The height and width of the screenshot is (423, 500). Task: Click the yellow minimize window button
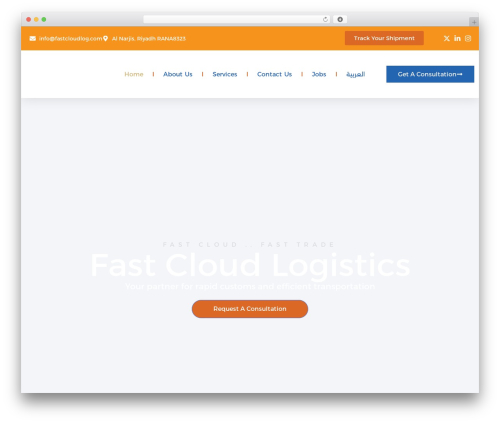click(36, 19)
